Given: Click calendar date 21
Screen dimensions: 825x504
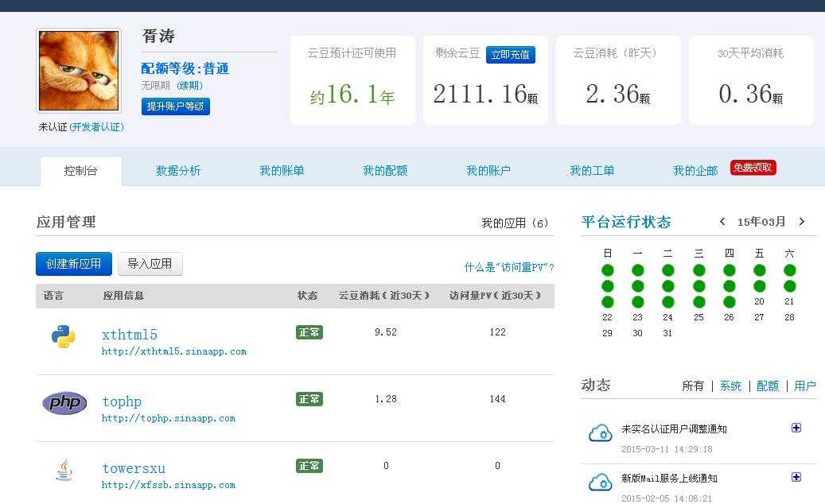Looking at the screenshot, I should coord(789,301).
